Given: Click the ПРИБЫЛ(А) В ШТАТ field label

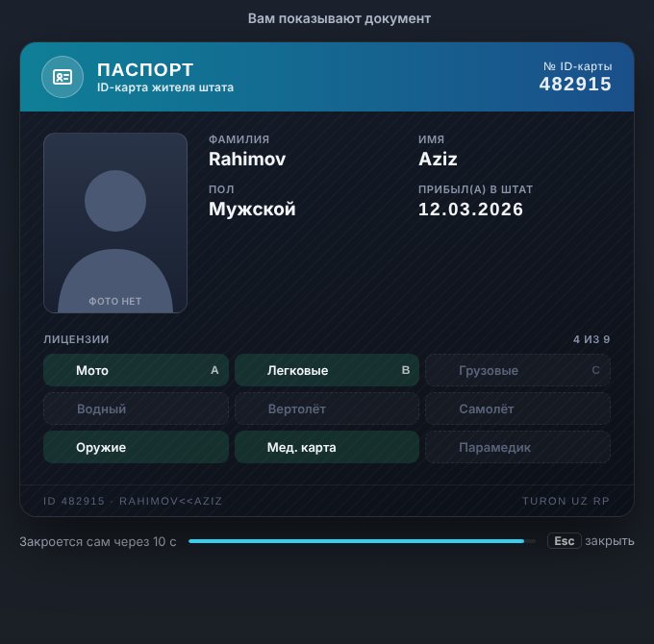Looking at the screenshot, I should (x=475, y=189).
